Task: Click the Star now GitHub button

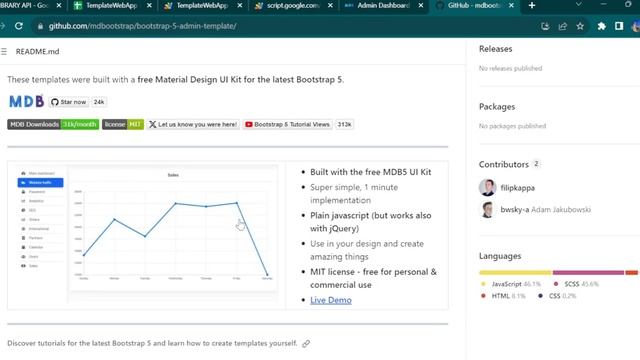Action: [x=69, y=102]
